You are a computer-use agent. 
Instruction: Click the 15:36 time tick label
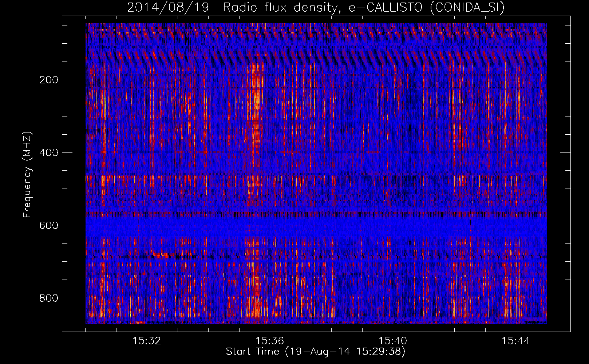270,341
